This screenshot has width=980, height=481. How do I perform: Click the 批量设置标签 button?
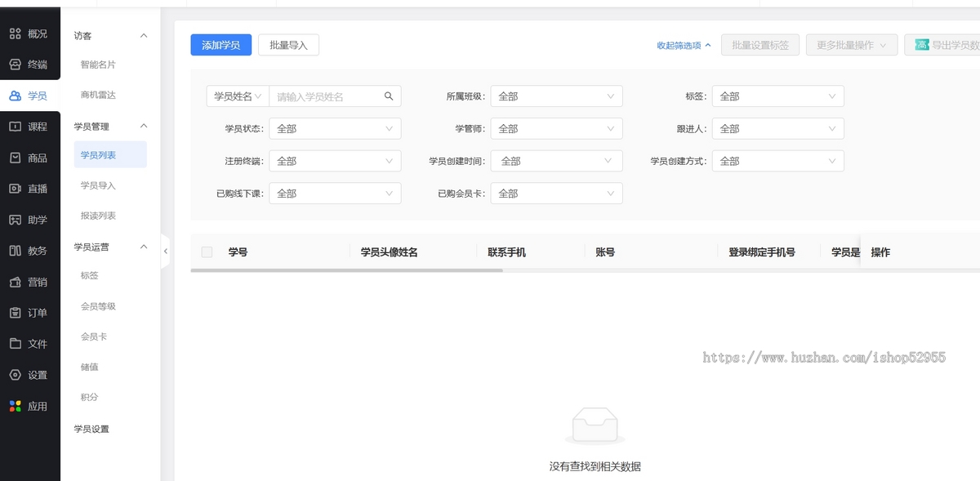(760, 45)
